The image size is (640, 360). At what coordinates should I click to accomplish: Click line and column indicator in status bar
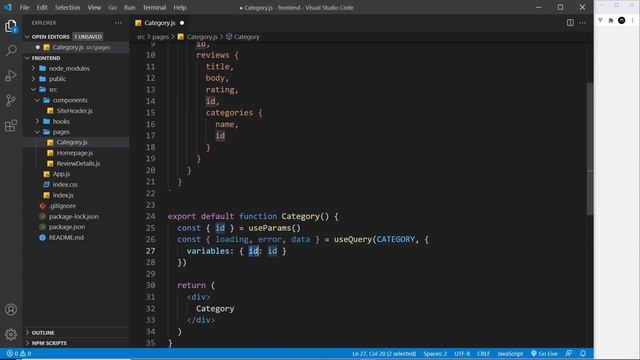coord(384,353)
